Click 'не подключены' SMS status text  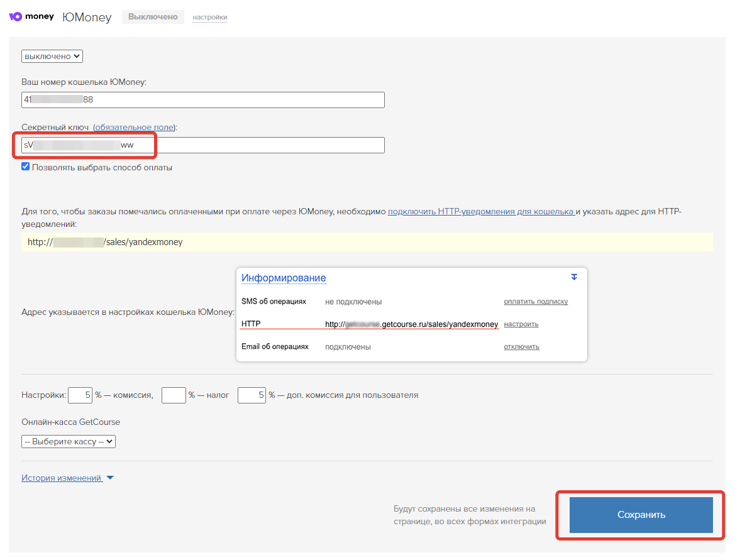(353, 302)
